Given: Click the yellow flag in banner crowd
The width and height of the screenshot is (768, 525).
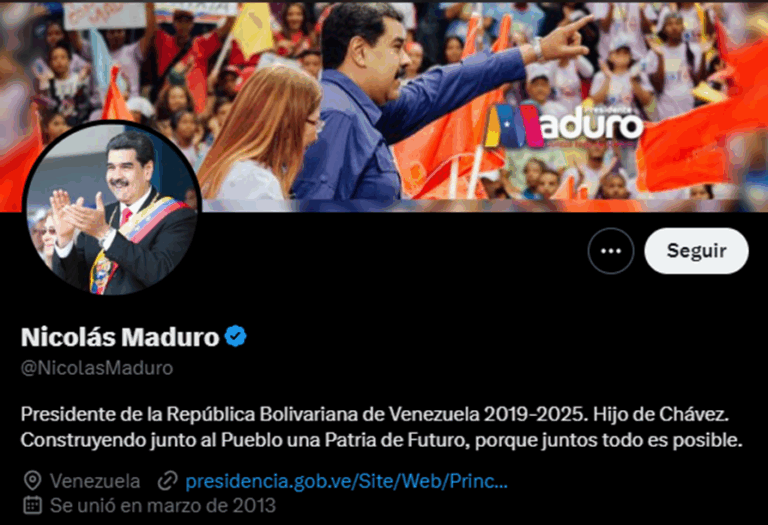Looking at the screenshot, I should click(252, 29).
